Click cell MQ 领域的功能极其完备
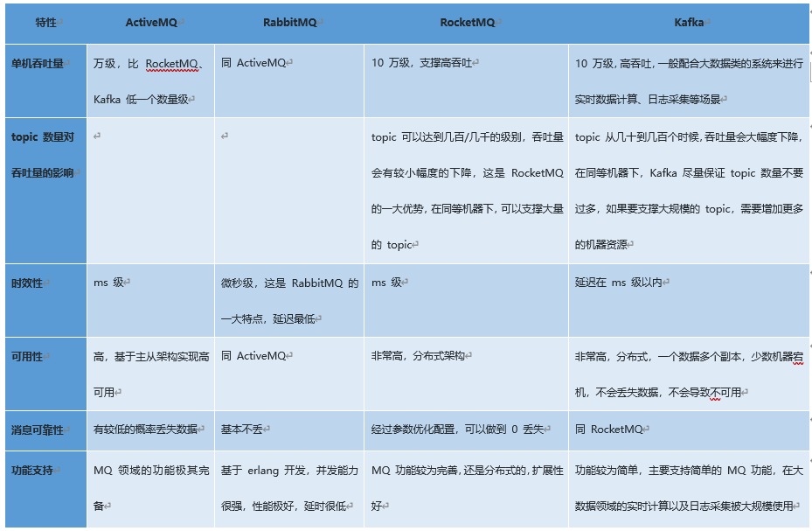The image size is (812, 531). pyautogui.click(x=150, y=489)
